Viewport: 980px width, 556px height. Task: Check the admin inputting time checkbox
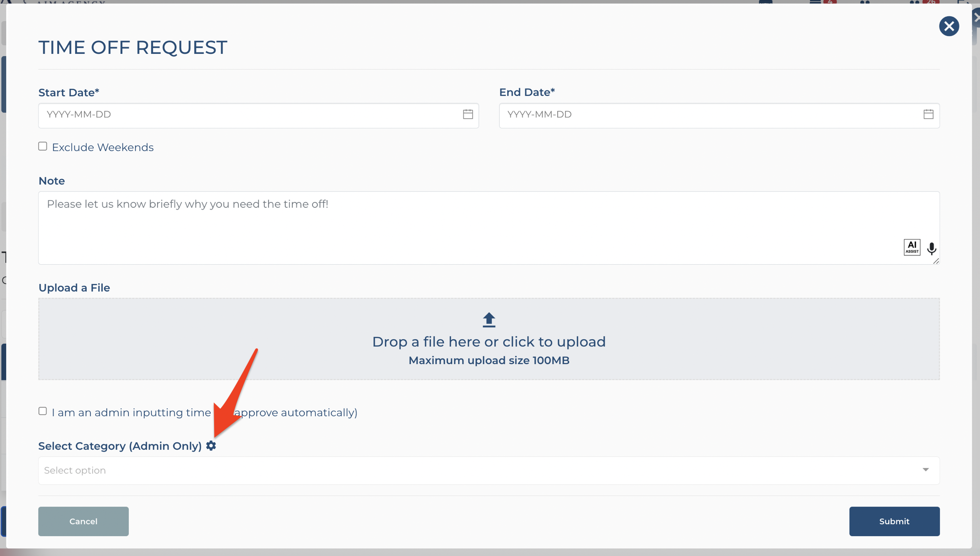pyautogui.click(x=43, y=411)
